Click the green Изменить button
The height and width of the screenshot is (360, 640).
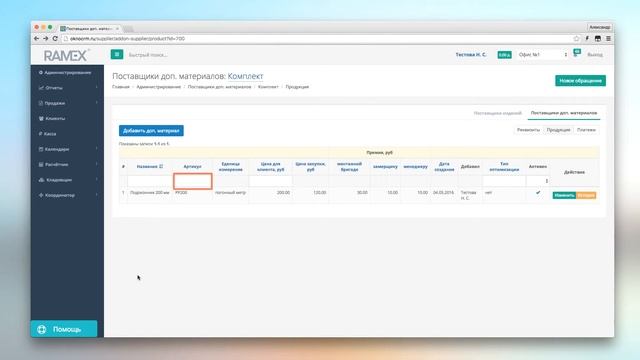(x=564, y=195)
